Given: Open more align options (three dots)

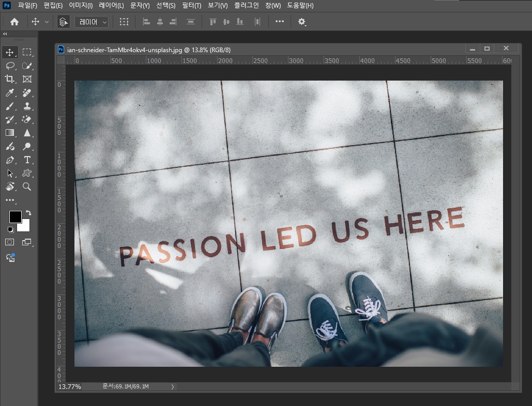Looking at the screenshot, I should pyautogui.click(x=280, y=21).
